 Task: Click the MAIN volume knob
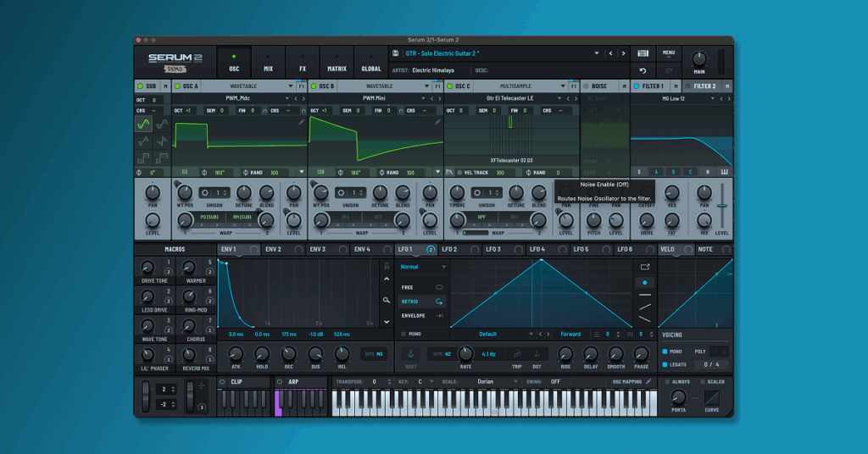coord(699,58)
